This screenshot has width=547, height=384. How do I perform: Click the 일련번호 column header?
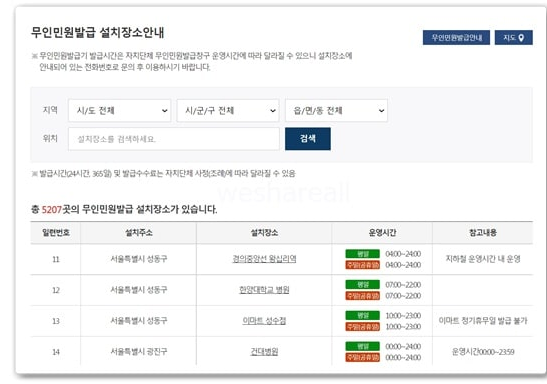coord(56,233)
